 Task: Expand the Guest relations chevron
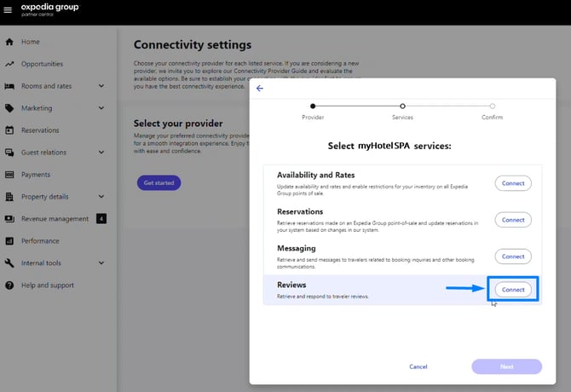(101, 153)
